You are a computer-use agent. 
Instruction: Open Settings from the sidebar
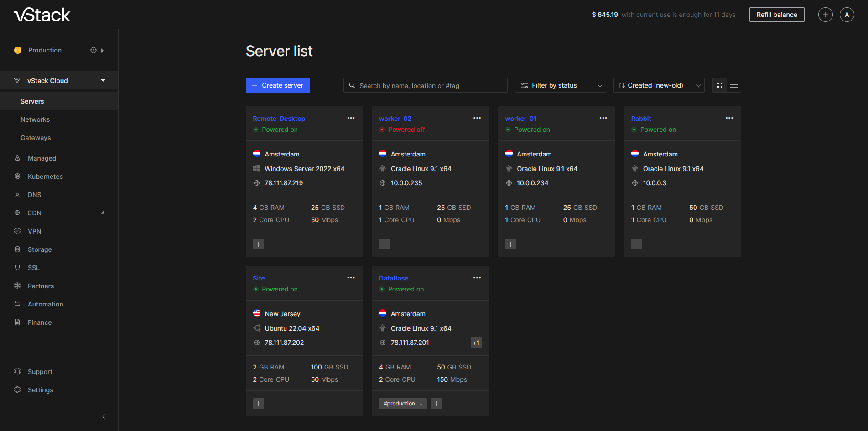pos(40,390)
